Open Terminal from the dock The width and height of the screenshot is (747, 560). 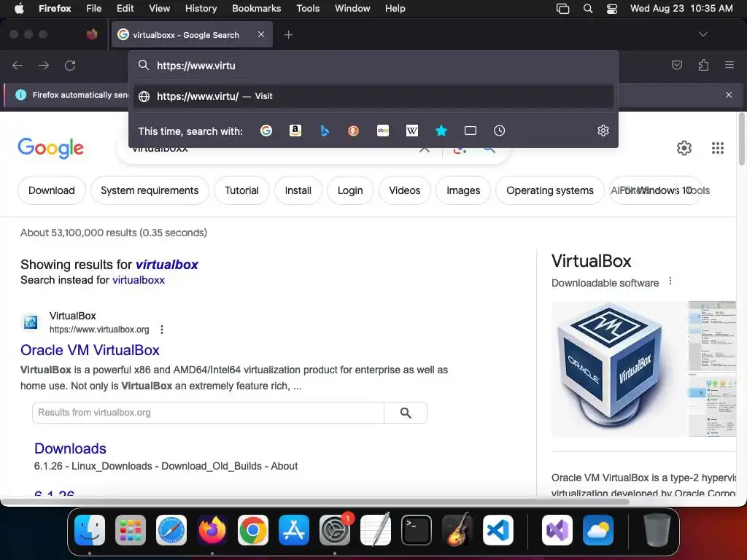point(417,530)
